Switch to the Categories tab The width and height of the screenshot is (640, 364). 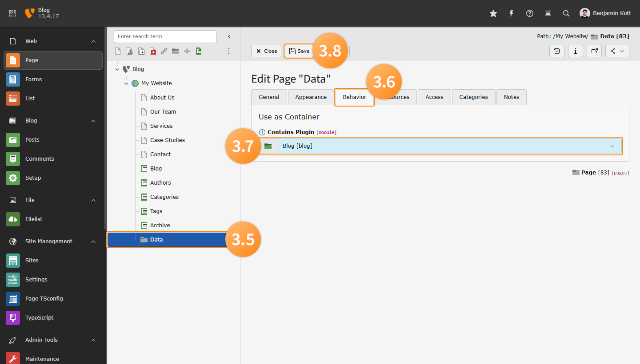pos(473,97)
